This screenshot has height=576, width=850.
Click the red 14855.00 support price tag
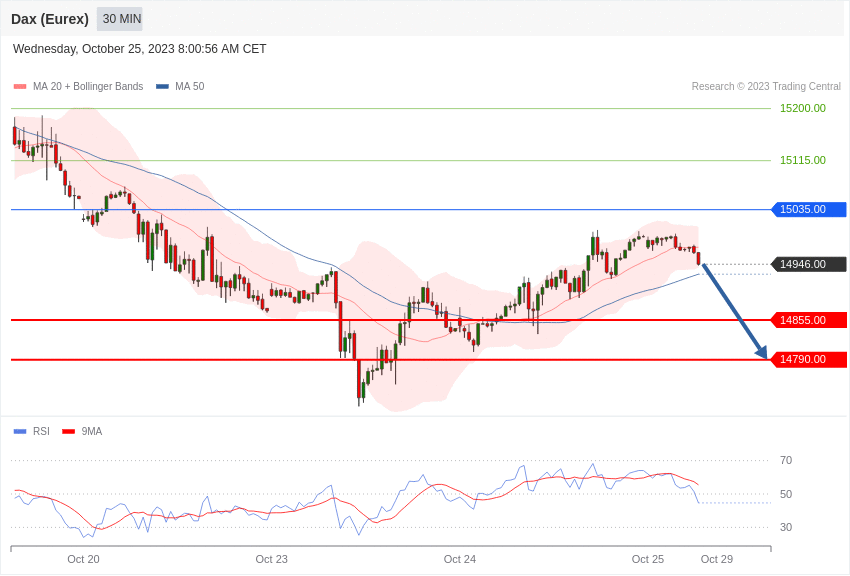pos(809,320)
